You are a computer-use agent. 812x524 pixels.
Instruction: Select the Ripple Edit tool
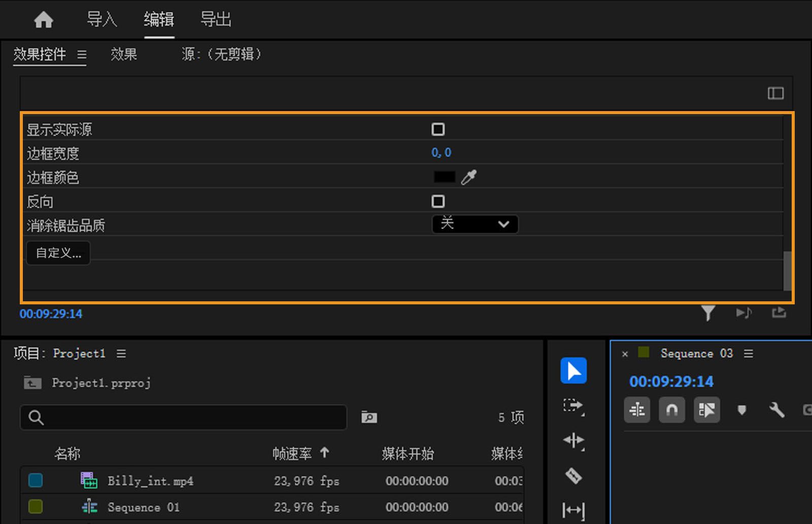(x=573, y=441)
